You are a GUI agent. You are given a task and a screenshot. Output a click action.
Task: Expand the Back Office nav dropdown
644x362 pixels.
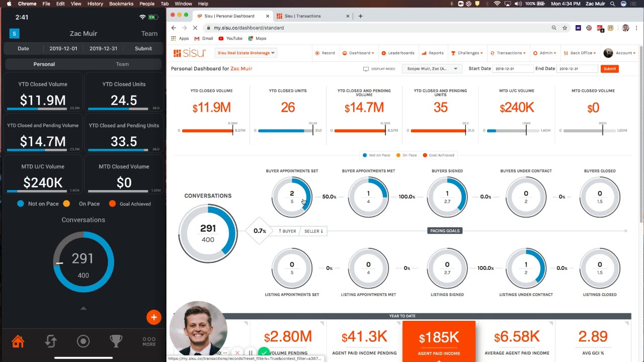(x=580, y=53)
